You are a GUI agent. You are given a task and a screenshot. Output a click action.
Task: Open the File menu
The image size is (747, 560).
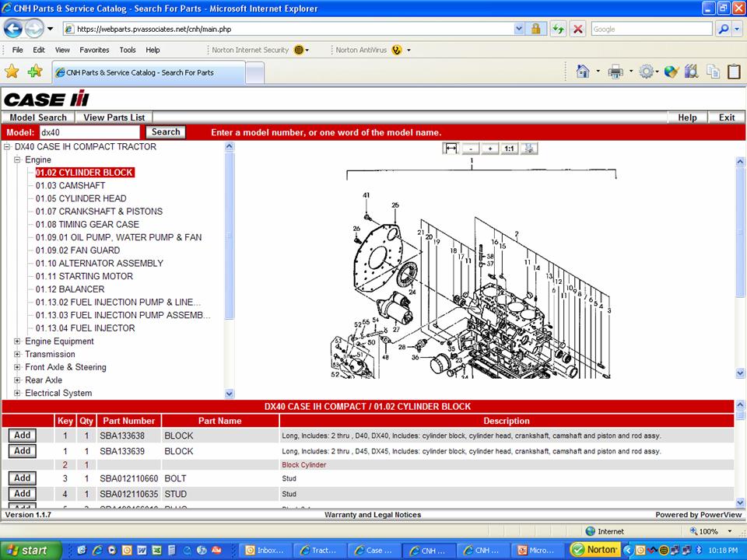18,50
